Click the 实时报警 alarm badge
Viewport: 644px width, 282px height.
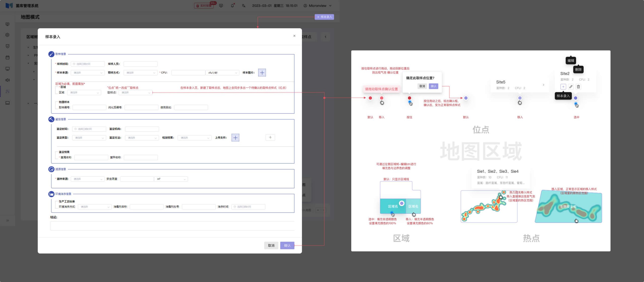[x=204, y=6]
